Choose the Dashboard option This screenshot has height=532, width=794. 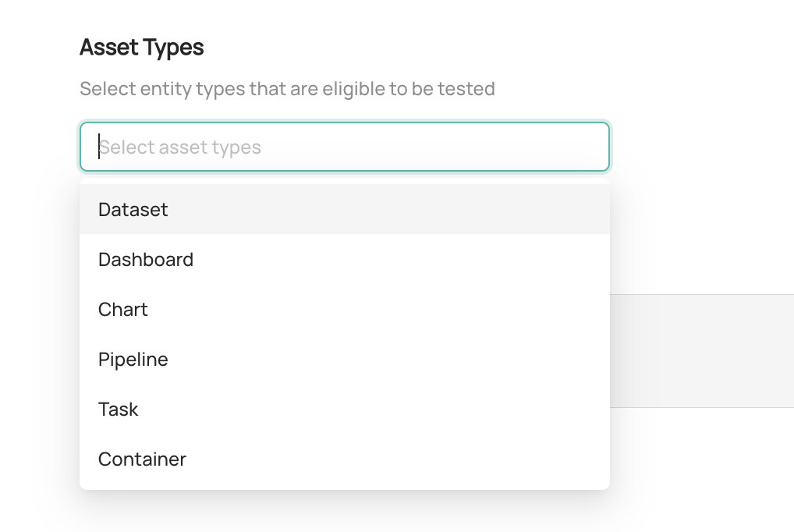[x=146, y=260]
